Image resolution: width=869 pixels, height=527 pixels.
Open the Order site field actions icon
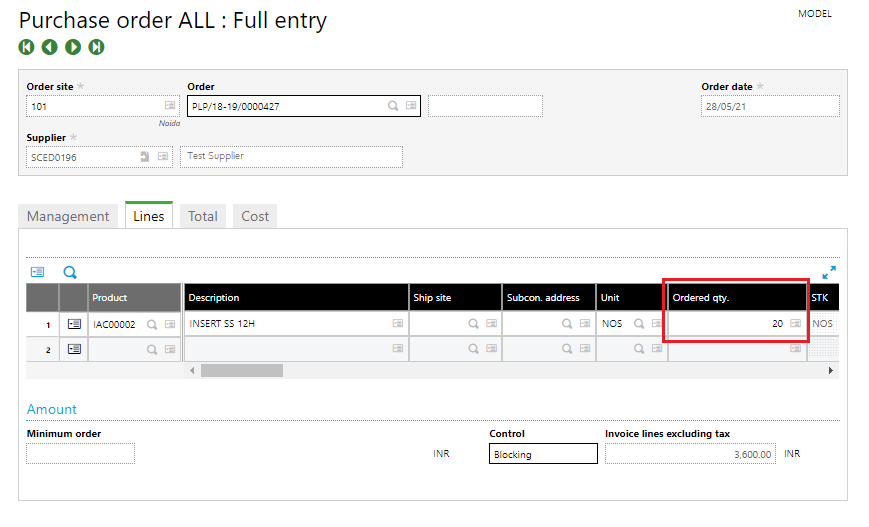pyautogui.click(x=170, y=105)
